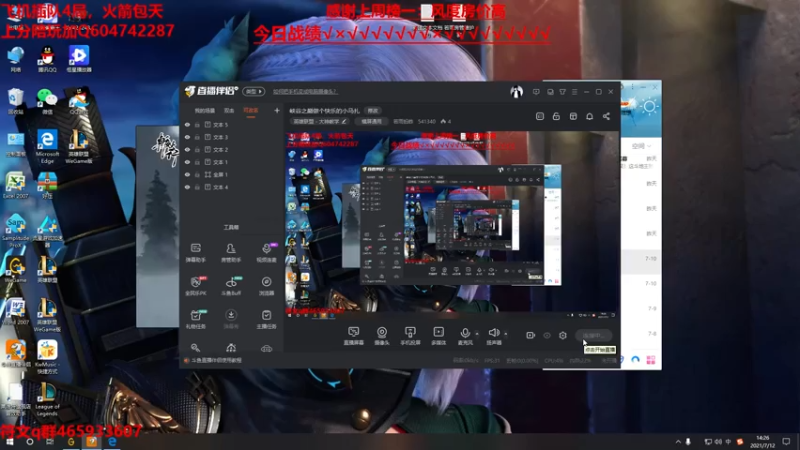Open the 主播任务 tool
800x450 pixels.
click(x=266, y=319)
